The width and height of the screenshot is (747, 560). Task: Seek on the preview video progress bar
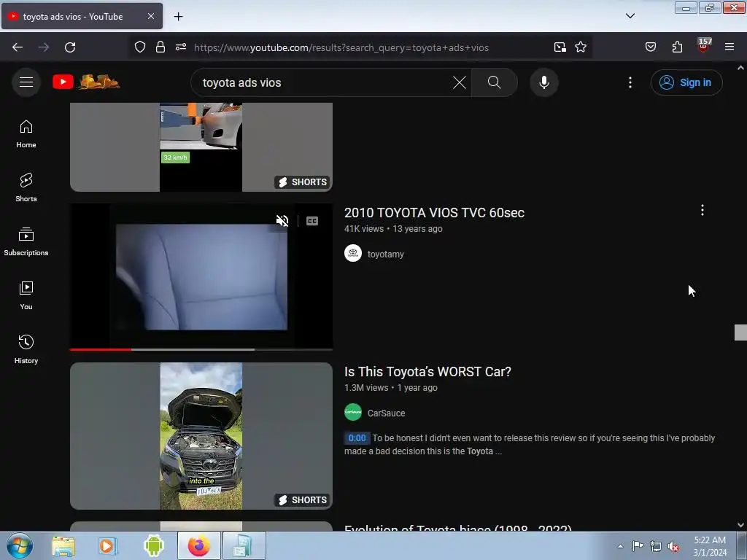(201, 349)
